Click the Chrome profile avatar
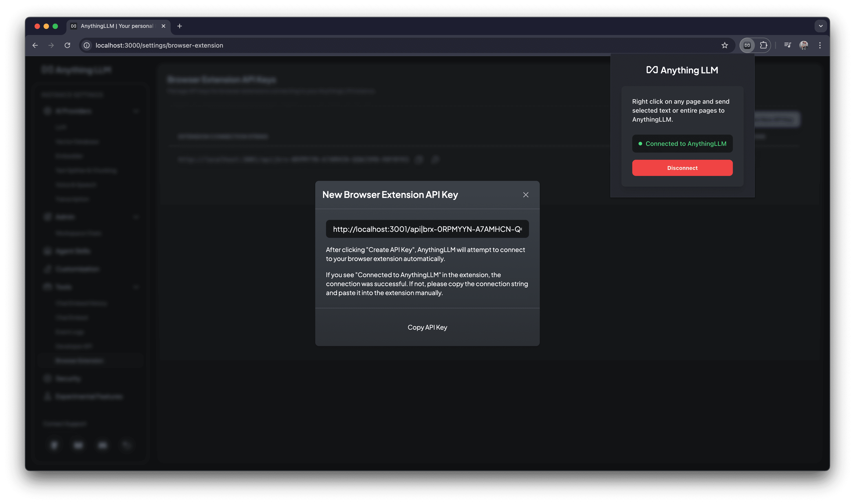855x504 pixels. (804, 45)
